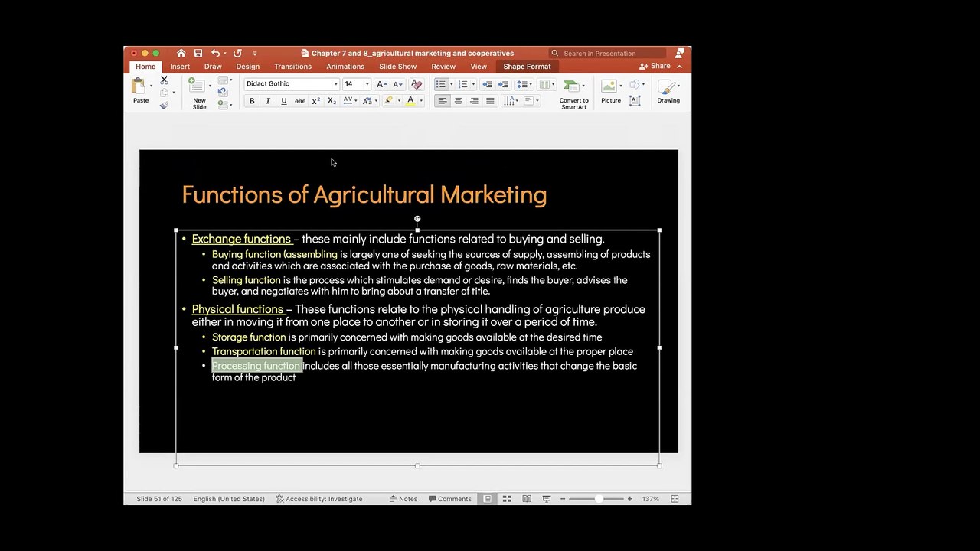Open the Undo history dropdown arrow
980x551 pixels.
224,54
